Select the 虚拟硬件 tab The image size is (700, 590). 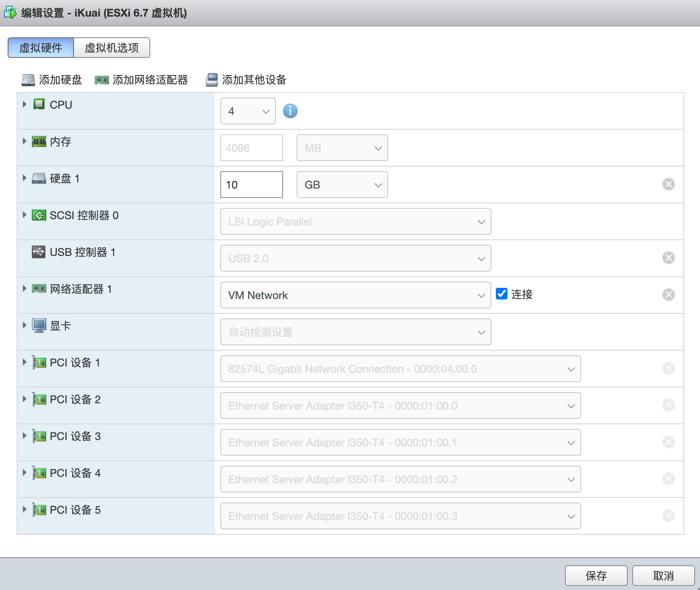(41, 48)
